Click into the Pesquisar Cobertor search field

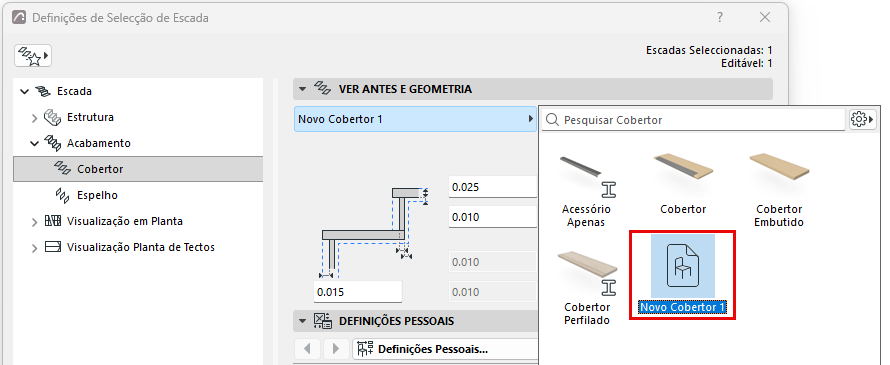click(693, 120)
